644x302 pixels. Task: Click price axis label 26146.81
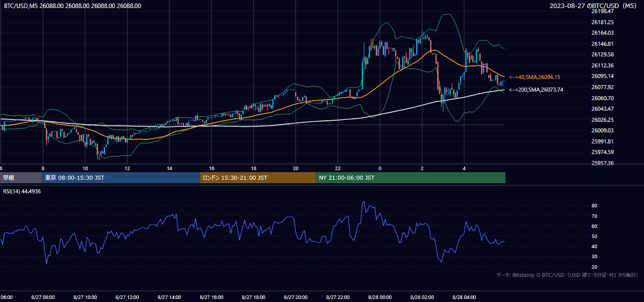tap(602, 44)
